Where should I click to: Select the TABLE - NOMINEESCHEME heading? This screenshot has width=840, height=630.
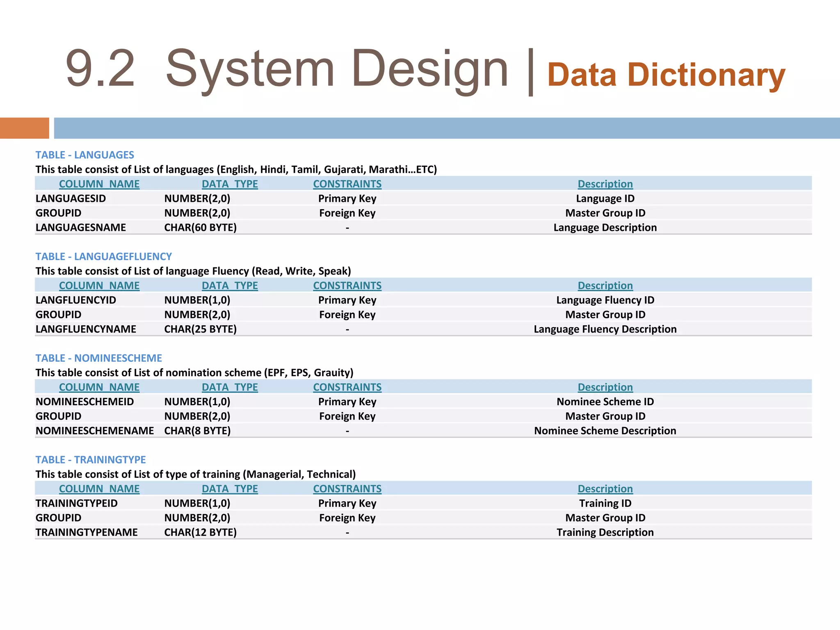click(98, 358)
